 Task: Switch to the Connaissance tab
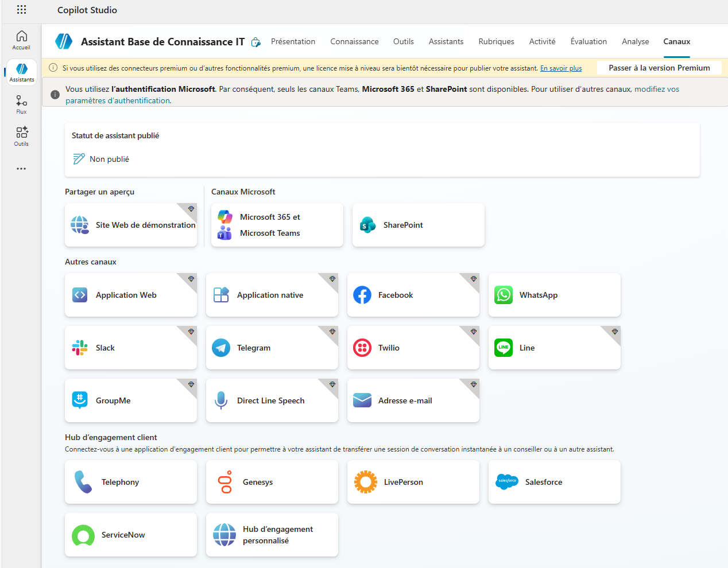point(354,41)
